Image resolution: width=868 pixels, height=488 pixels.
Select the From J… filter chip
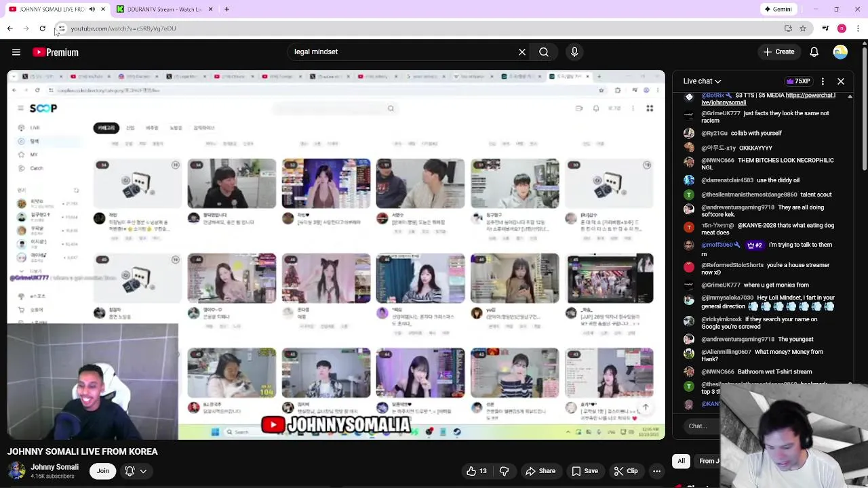pos(708,461)
